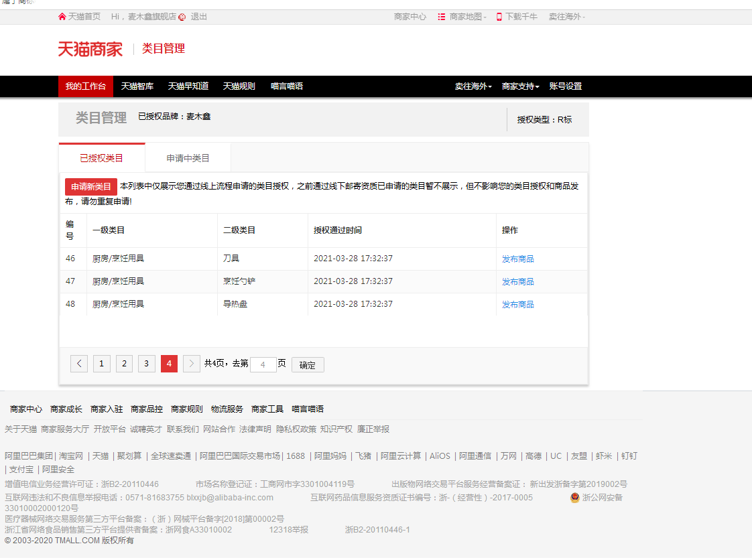Click 阿里巴巴集团 footer link
Viewport: 752px width, 560px height.
29,456
